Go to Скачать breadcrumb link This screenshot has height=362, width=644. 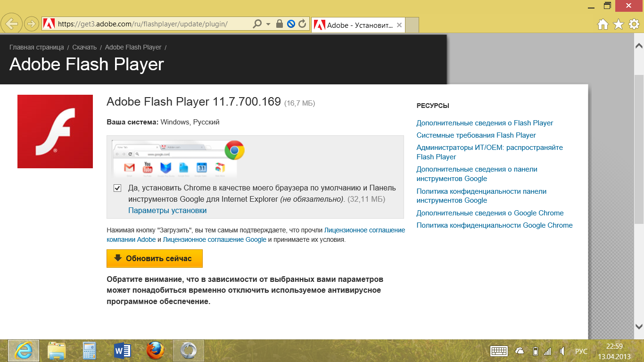pyautogui.click(x=84, y=47)
